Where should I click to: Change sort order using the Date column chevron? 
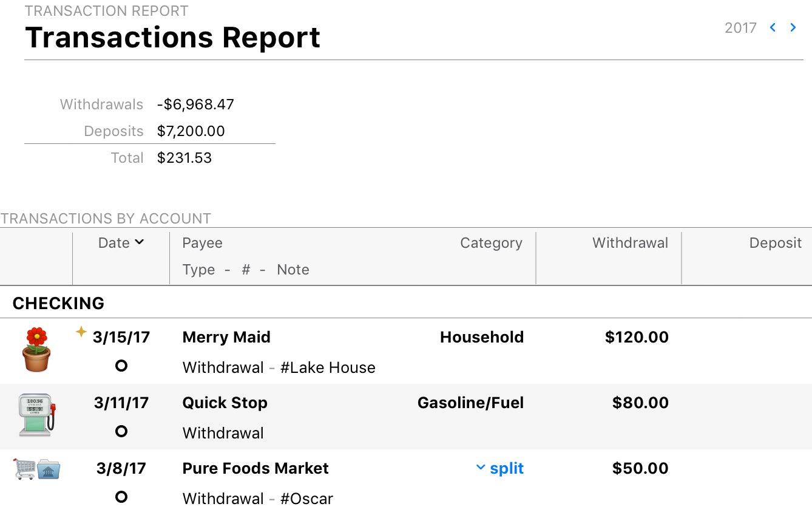pyautogui.click(x=140, y=242)
